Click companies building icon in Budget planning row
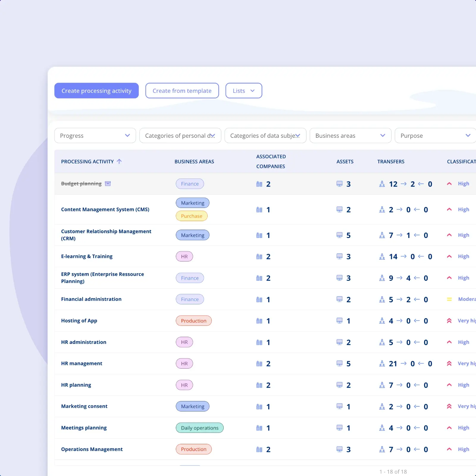 259,184
